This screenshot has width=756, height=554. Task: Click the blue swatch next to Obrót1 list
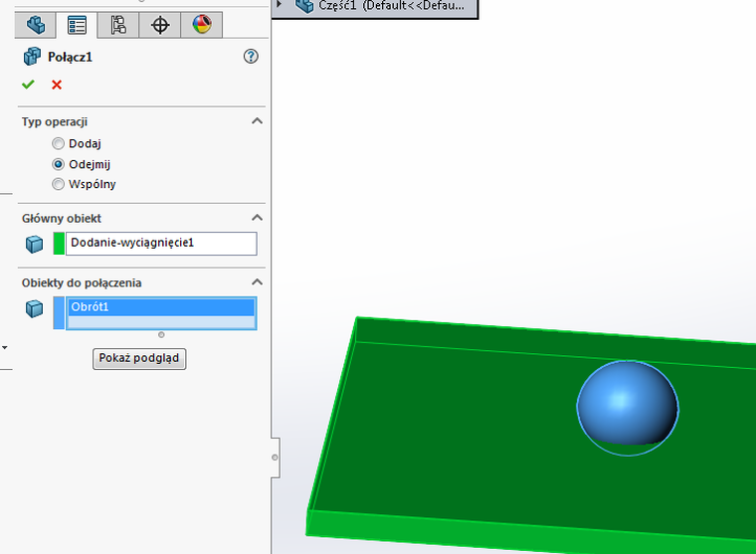point(59,313)
